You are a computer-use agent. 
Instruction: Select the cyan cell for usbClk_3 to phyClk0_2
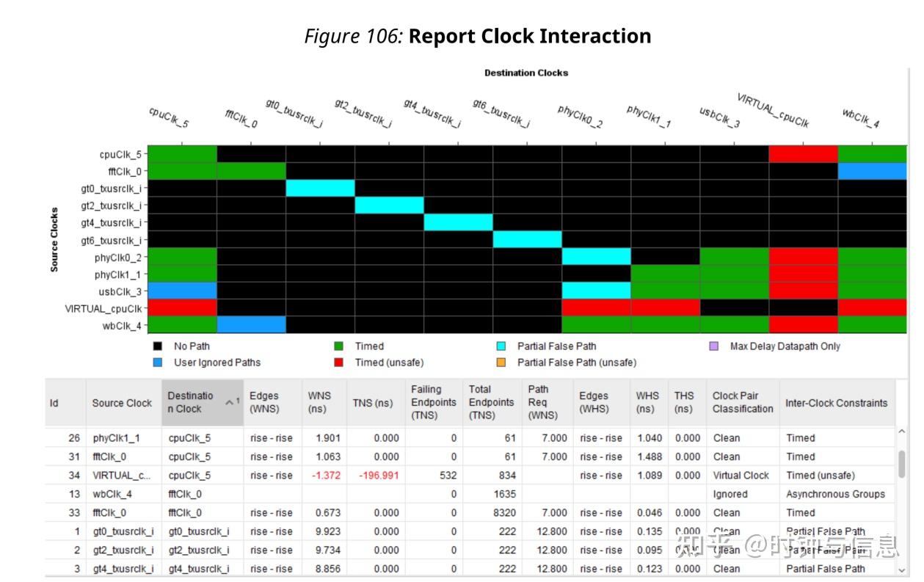pos(596,291)
